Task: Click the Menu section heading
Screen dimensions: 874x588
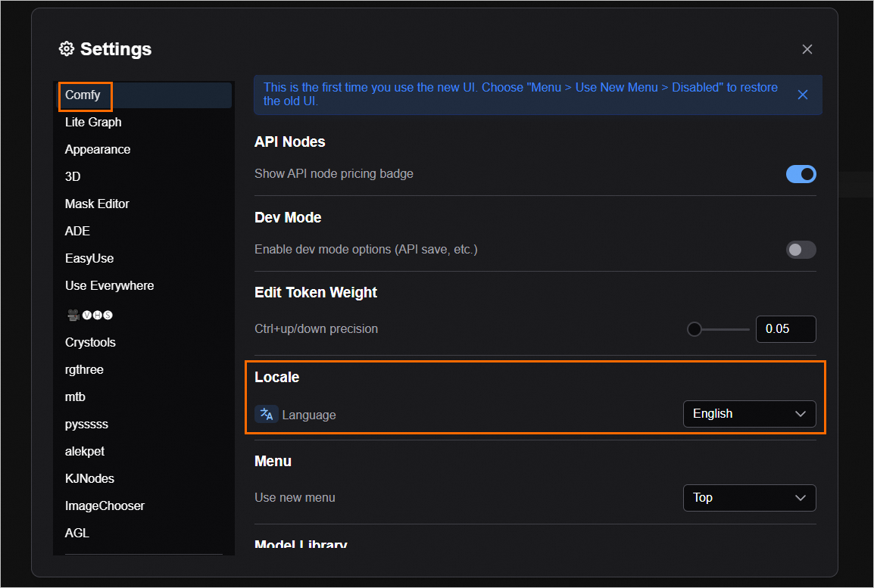Action: 273,462
